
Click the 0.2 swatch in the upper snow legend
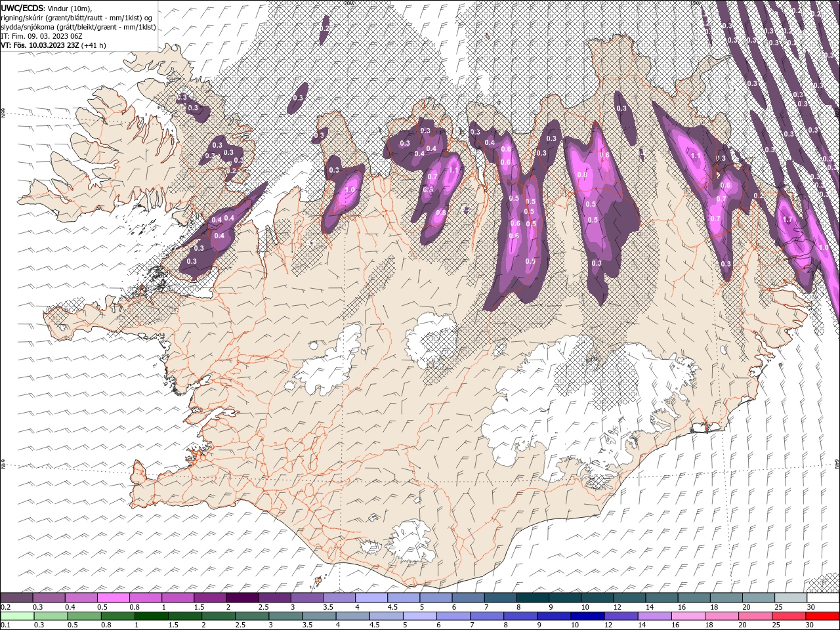[16, 598]
